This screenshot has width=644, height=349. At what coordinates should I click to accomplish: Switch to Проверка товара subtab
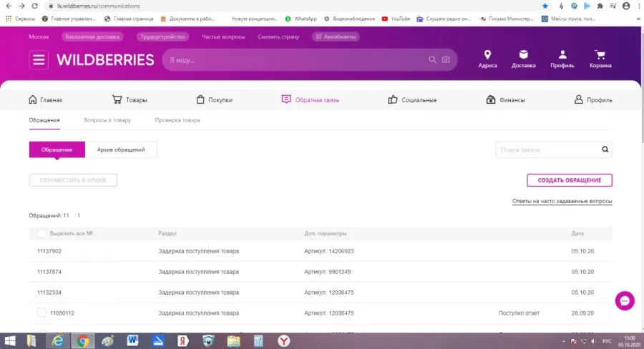point(177,120)
